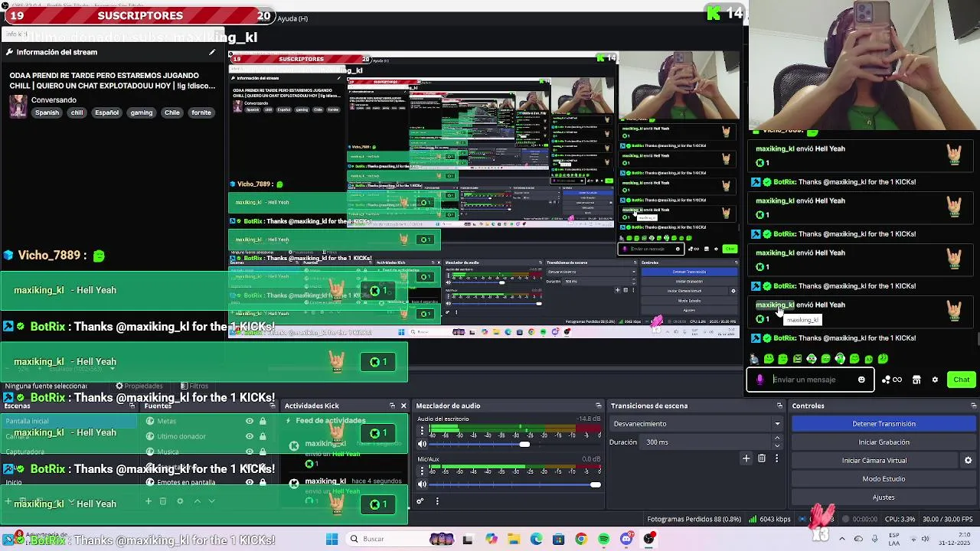Open the scene transitions three-dot menu
The width and height of the screenshot is (980, 551).
(x=776, y=458)
